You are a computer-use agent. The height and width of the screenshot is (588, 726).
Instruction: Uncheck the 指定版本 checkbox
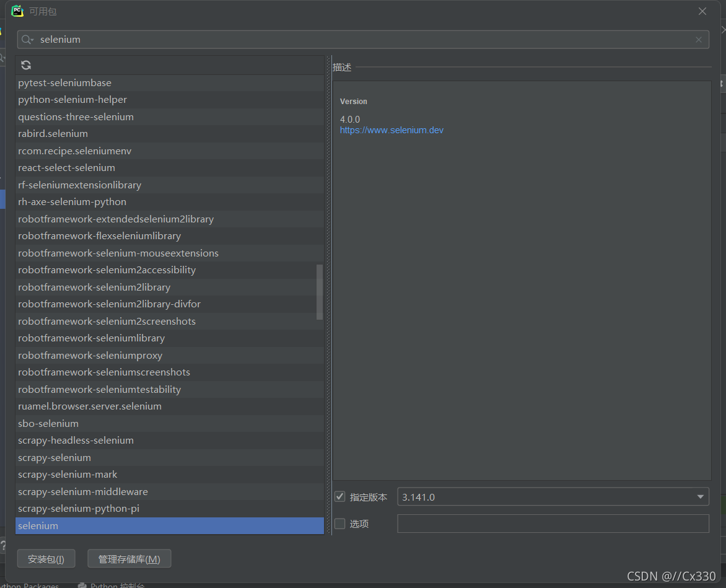(x=340, y=497)
